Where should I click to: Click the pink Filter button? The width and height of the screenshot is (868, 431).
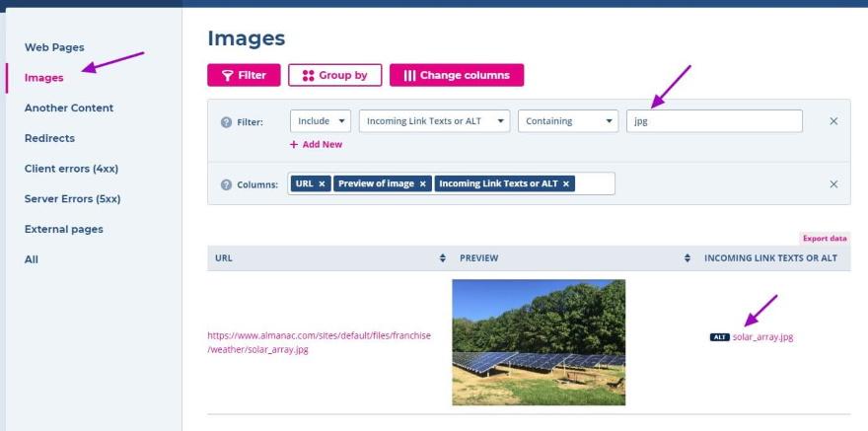pos(245,75)
